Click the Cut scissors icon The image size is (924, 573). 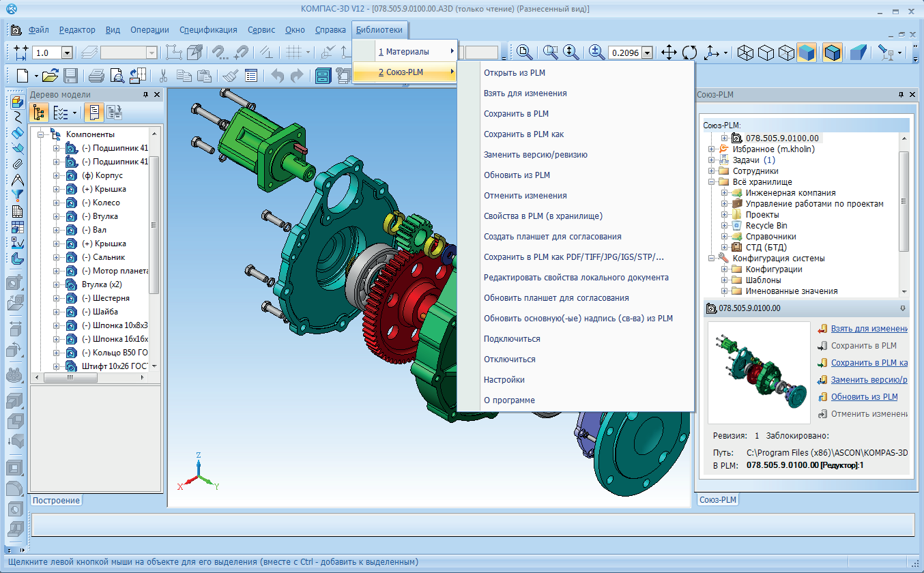(164, 76)
